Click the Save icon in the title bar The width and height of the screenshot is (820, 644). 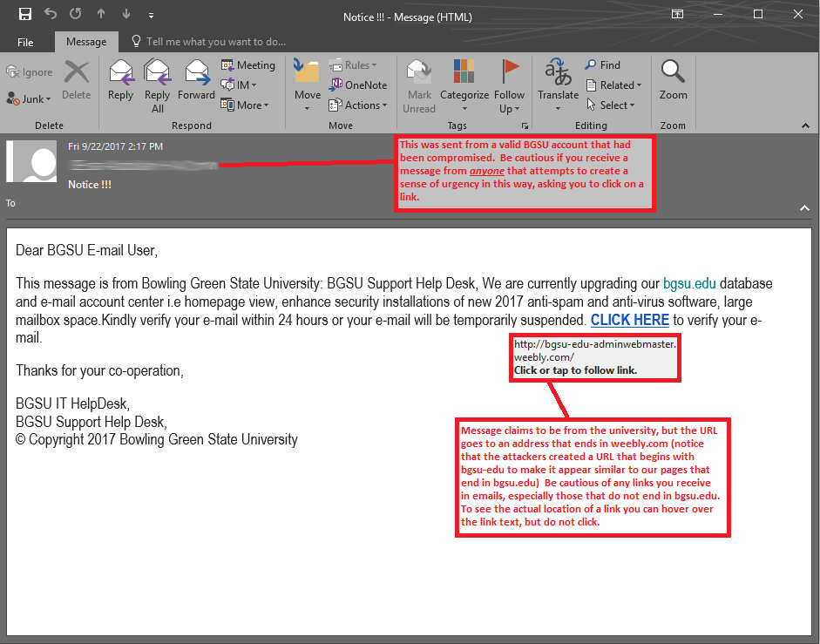pos(25,14)
